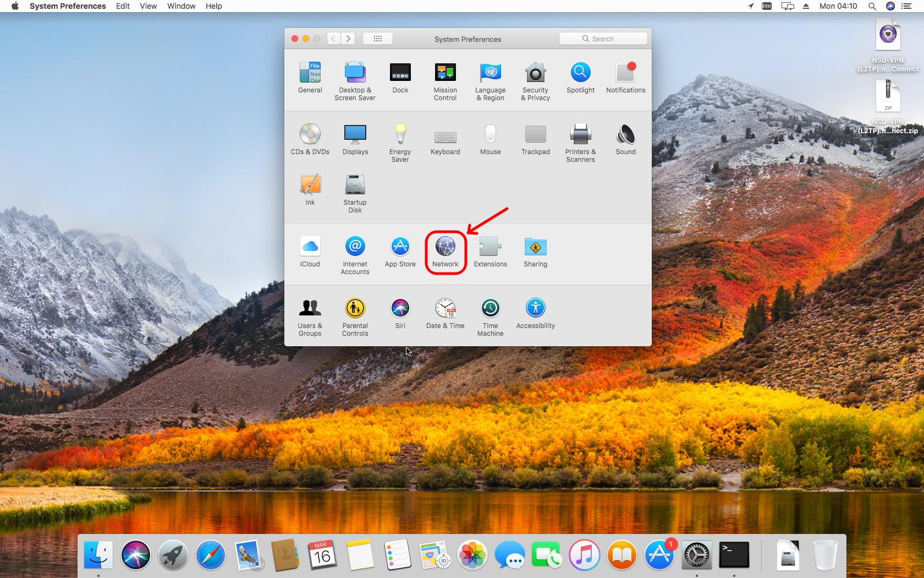
Task: Open CDs & DVDs preferences
Action: pyautogui.click(x=310, y=139)
